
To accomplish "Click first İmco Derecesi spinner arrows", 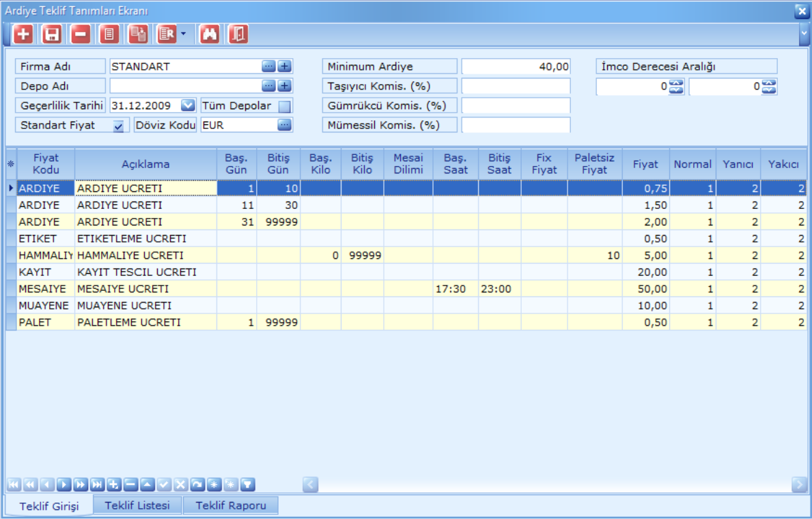I will pyautogui.click(x=676, y=87).
